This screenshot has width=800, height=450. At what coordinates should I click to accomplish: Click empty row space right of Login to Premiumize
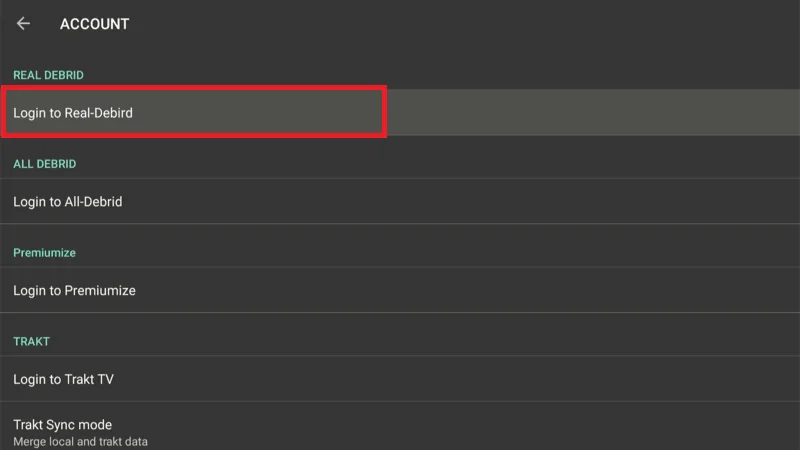500,291
